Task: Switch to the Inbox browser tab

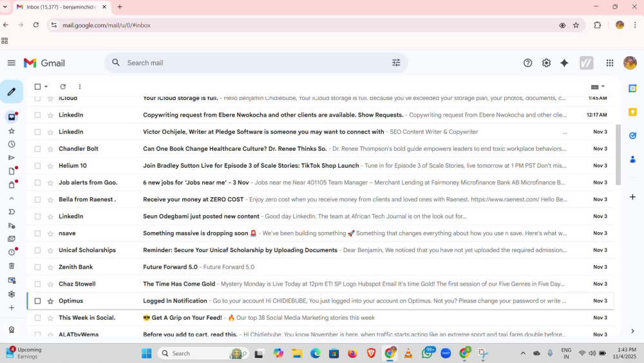Action: point(62,7)
